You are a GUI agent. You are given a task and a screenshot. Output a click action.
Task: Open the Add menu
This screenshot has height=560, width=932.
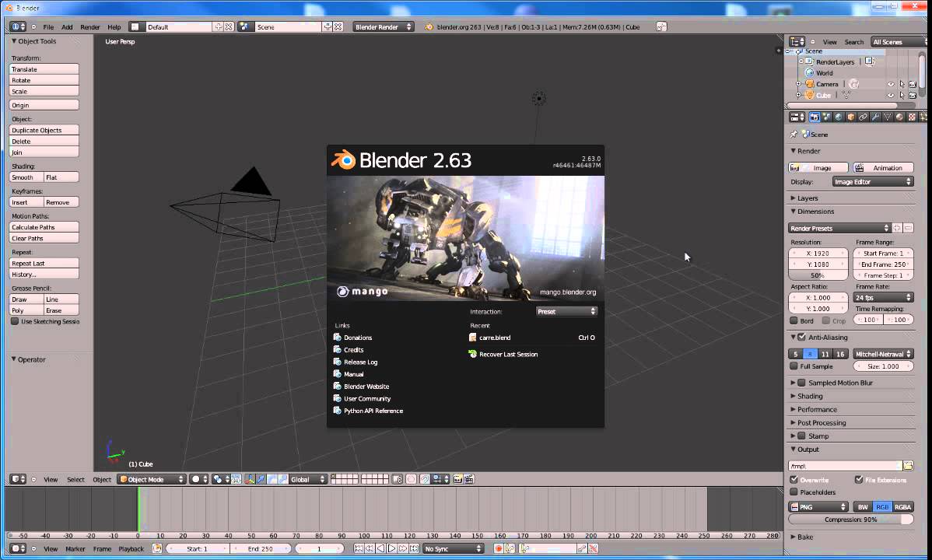pos(67,26)
